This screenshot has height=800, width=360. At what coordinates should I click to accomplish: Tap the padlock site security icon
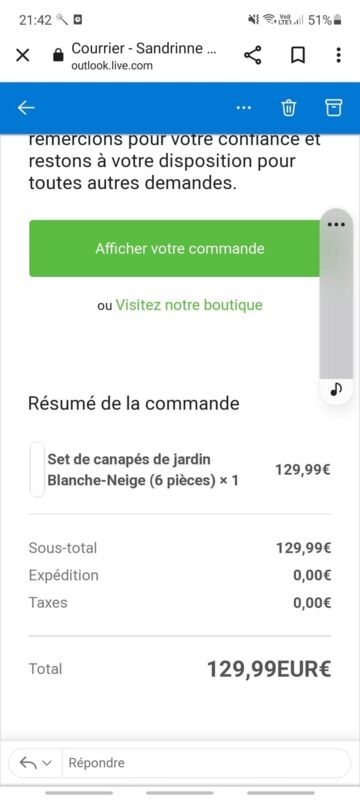(59, 55)
